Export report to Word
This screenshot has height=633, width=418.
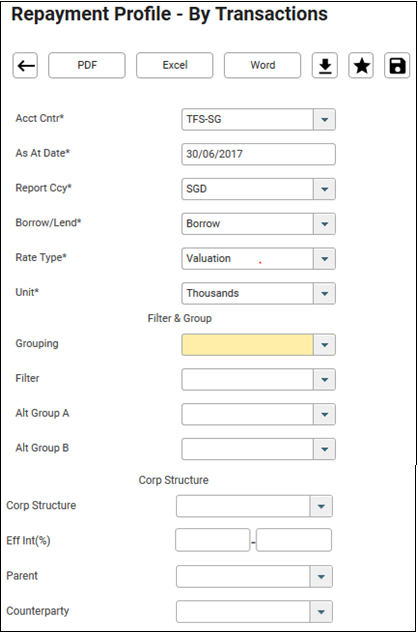pyautogui.click(x=263, y=65)
